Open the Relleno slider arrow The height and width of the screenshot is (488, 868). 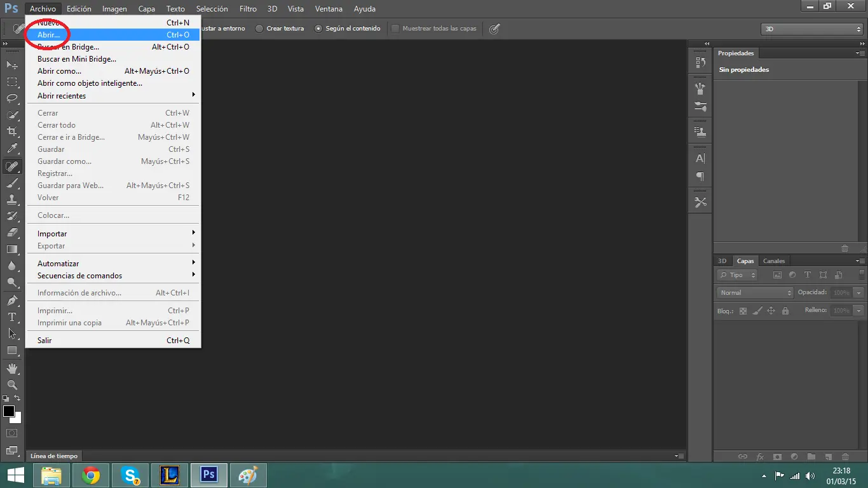(x=859, y=311)
